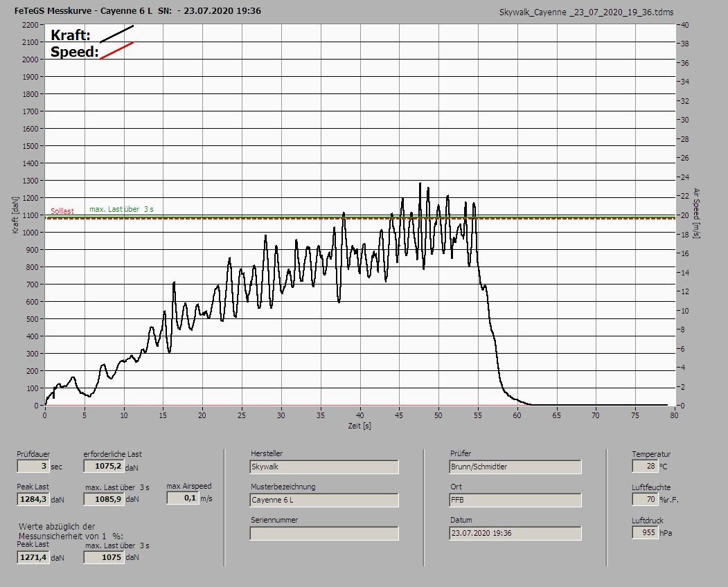Click the 80 tick on Zeit axis
The width and height of the screenshot is (728, 587).
pos(674,415)
